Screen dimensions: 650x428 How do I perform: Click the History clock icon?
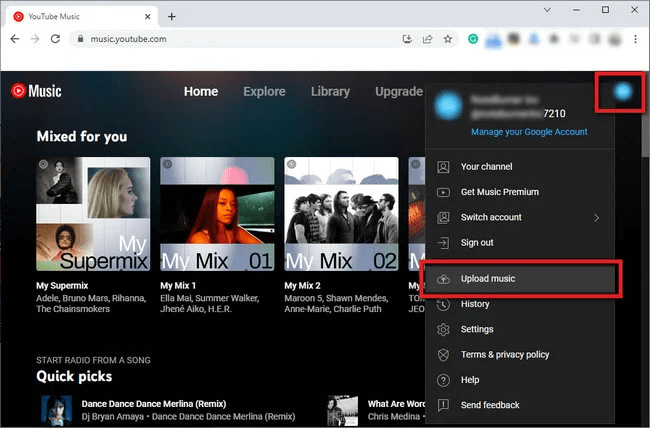pos(443,304)
